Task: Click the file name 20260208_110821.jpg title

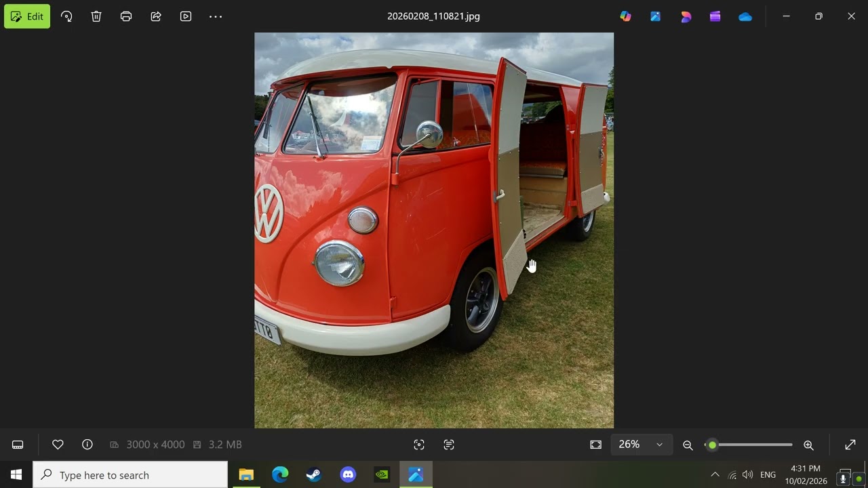Action: (x=433, y=16)
